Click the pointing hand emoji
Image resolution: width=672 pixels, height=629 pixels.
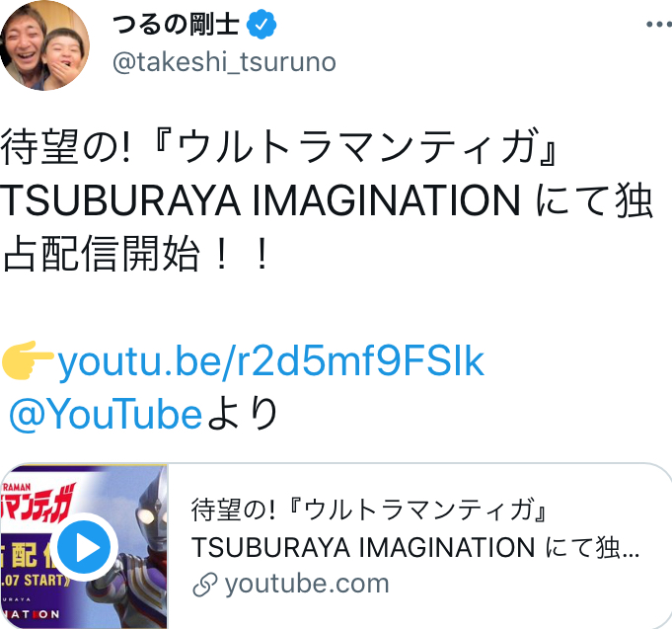coord(28,363)
